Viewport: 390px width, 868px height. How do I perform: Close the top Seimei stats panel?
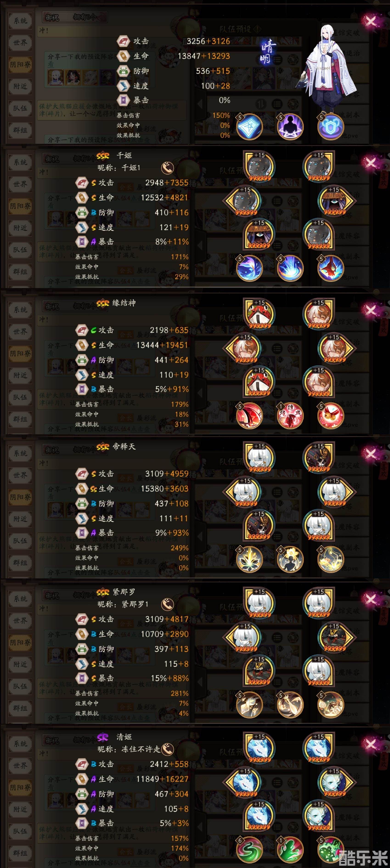[x=370, y=21]
